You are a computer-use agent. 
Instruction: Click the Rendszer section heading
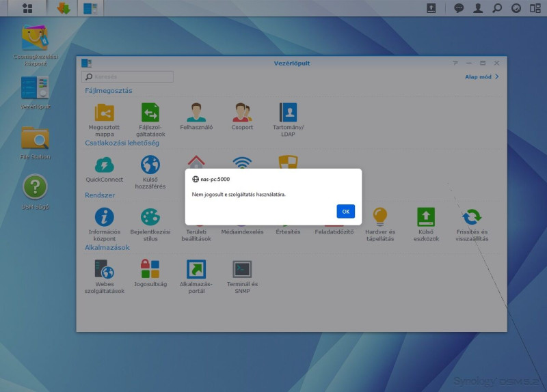point(100,195)
